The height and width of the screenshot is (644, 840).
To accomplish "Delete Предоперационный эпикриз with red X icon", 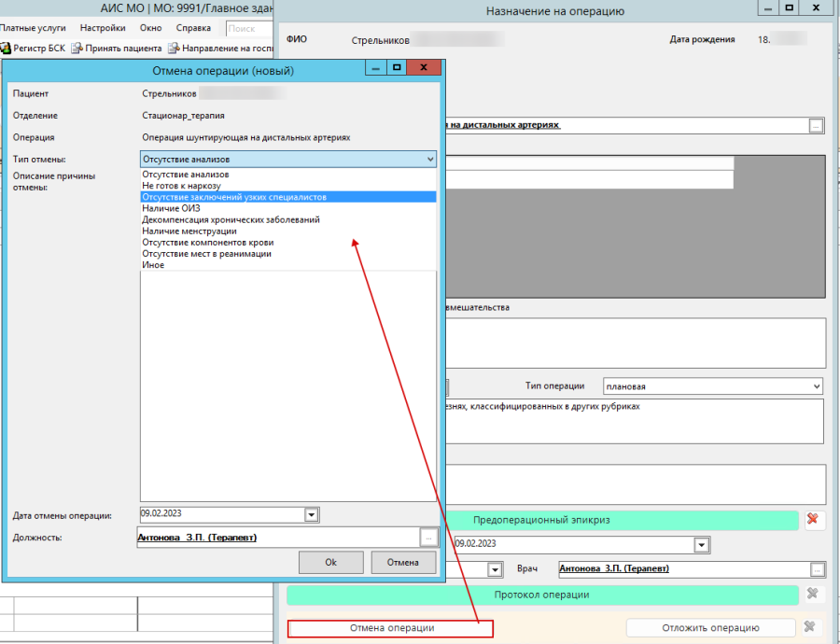I will [x=813, y=519].
